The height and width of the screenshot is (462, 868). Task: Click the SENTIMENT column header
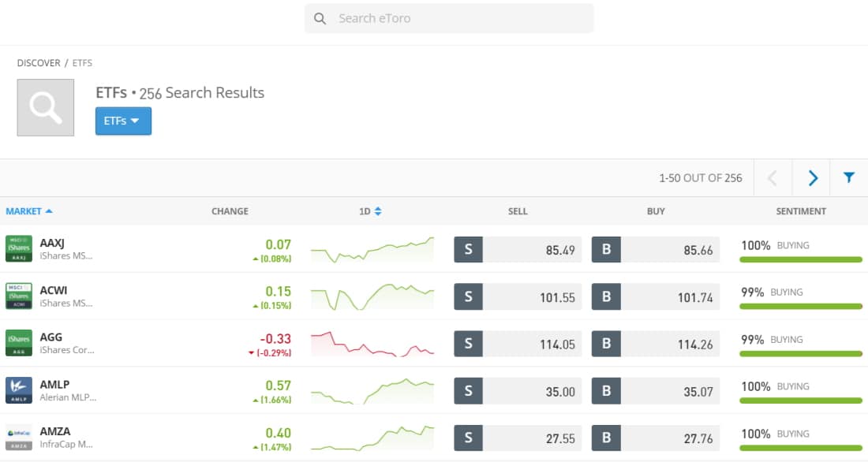pyautogui.click(x=800, y=211)
